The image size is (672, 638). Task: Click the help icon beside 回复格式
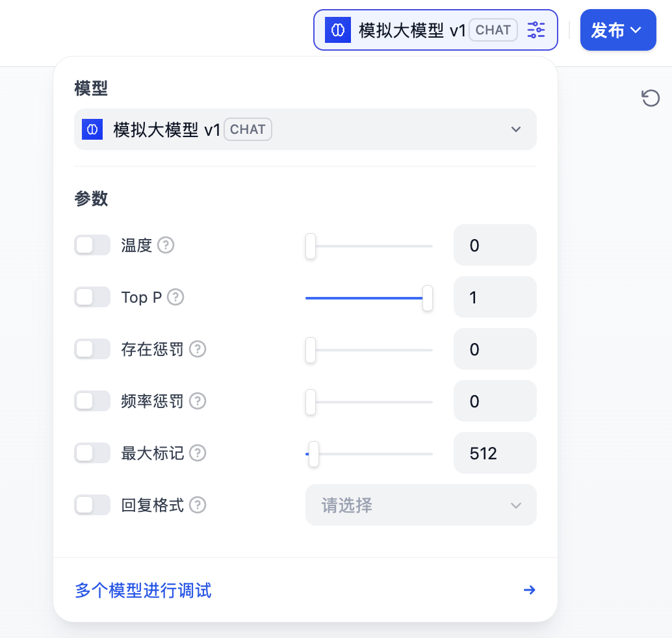(197, 505)
